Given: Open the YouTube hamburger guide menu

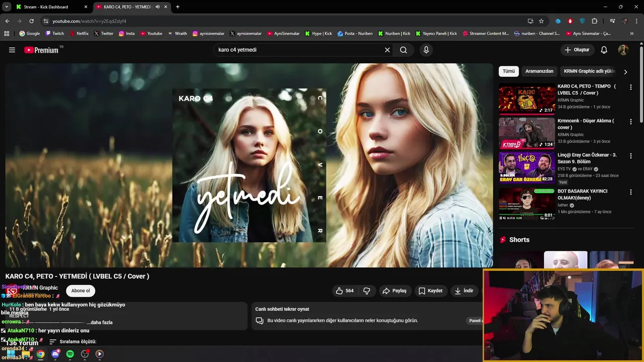Looking at the screenshot, I should pos(12,50).
